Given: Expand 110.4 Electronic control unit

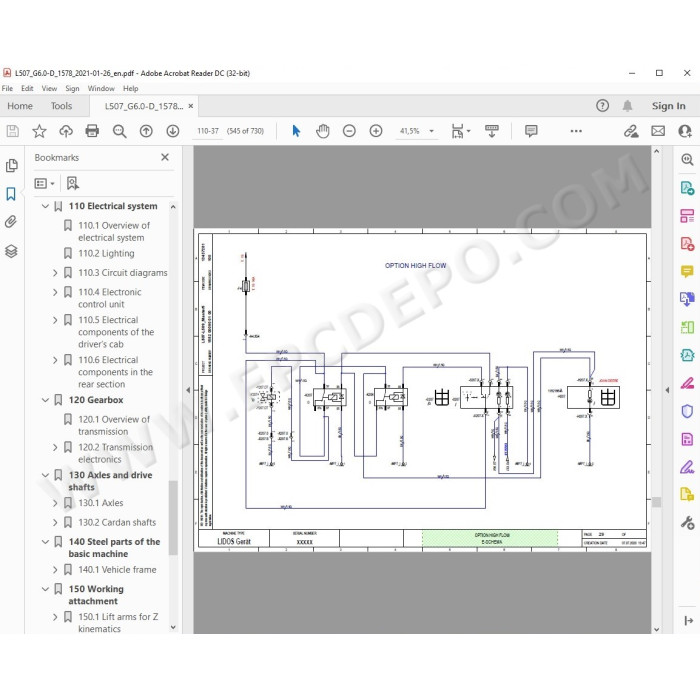Looking at the screenshot, I should [x=55, y=292].
